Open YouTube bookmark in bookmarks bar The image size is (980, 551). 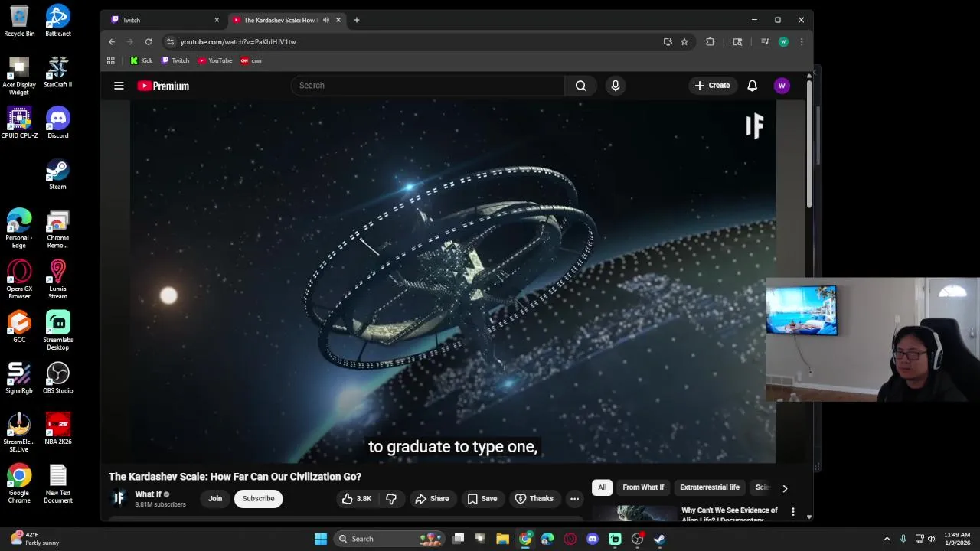215,60
